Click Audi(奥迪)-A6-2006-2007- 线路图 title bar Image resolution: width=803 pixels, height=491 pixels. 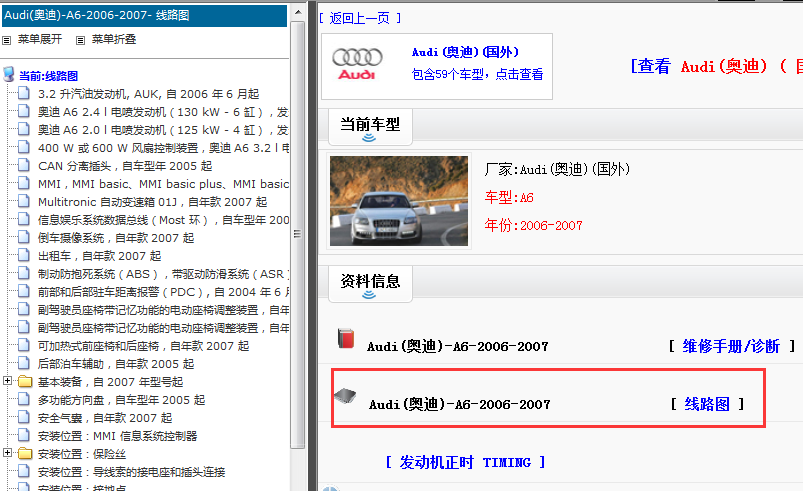pyautogui.click(x=145, y=15)
